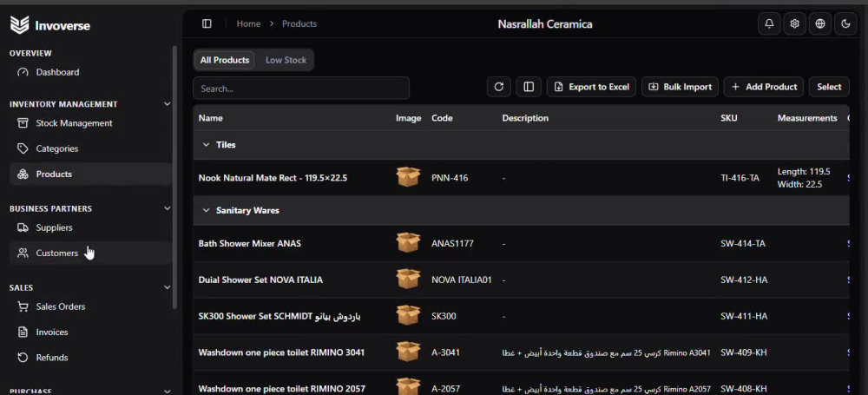Click the sidebar vertical scrollbar
The height and width of the screenshot is (395, 868).
tap(175, 177)
